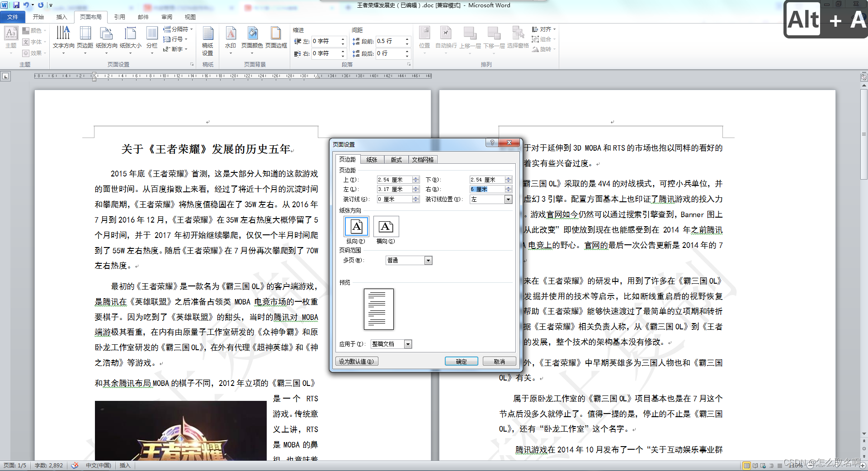Image resolution: width=868 pixels, height=471 pixels.
Task: Open the 多页 multiple pages combo box
Action: (x=409, y=261)
